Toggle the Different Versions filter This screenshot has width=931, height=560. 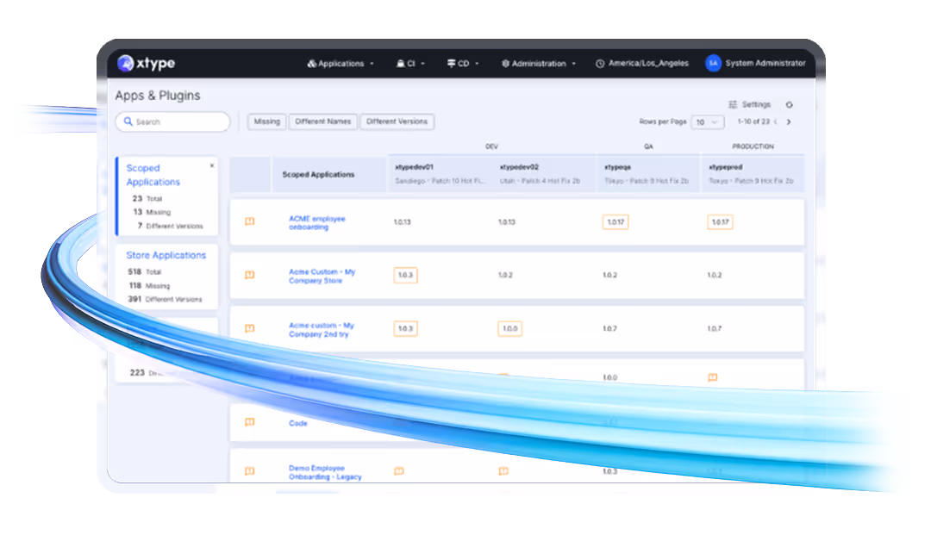pos(397,121)
